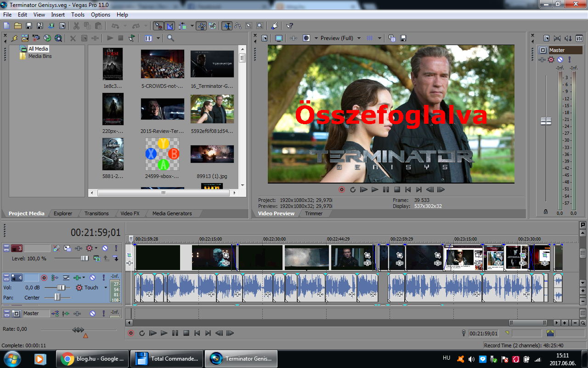
Task: Save the project via floppy icon
Action: click(28, 26)
